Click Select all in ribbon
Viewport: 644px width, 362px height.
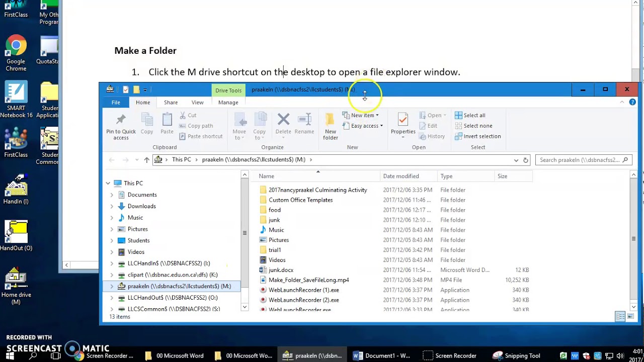pos(470,115)
